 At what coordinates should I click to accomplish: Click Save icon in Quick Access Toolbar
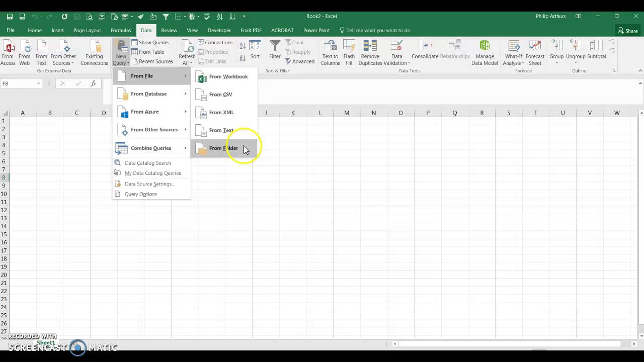click(10, 17)
